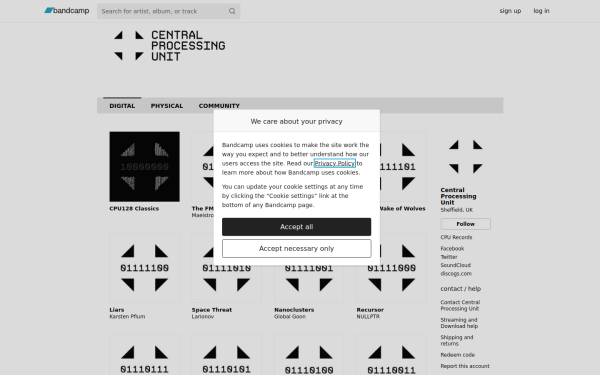The height and width of the screenshot is (375, 600).
Task: Open the CPU Records link
Action: tap(456, 237)
